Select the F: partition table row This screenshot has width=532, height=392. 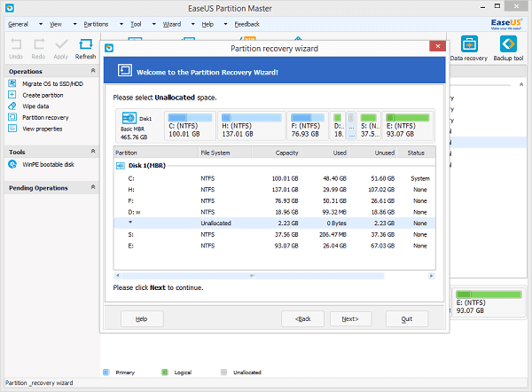[x=275, y=200]
